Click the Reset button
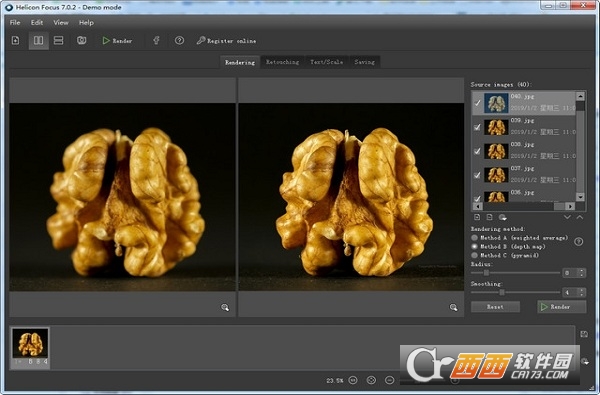Image resolution: width=600 pixels, height=395 pixels. [x=495, y=307]
